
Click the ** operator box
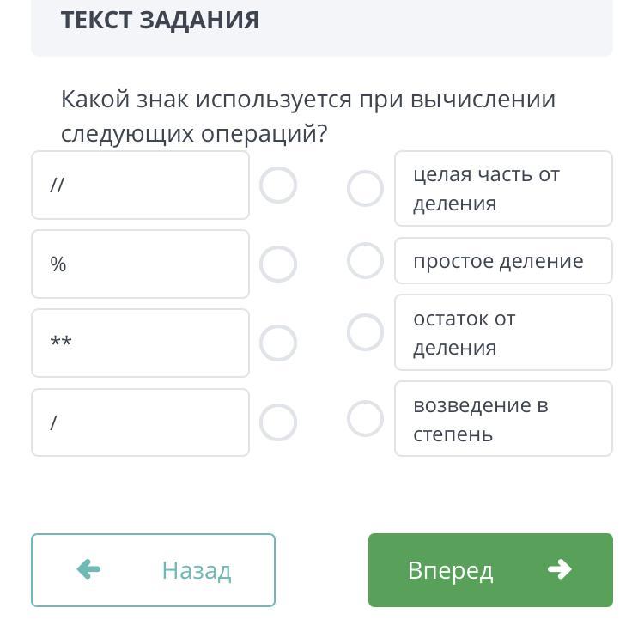[140, 343]
